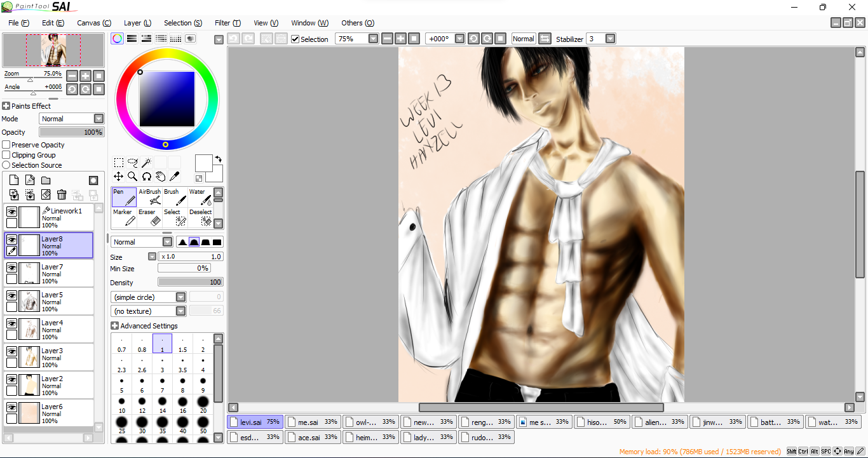Hide Layer3 with its eye icon

tap(11, 351)
